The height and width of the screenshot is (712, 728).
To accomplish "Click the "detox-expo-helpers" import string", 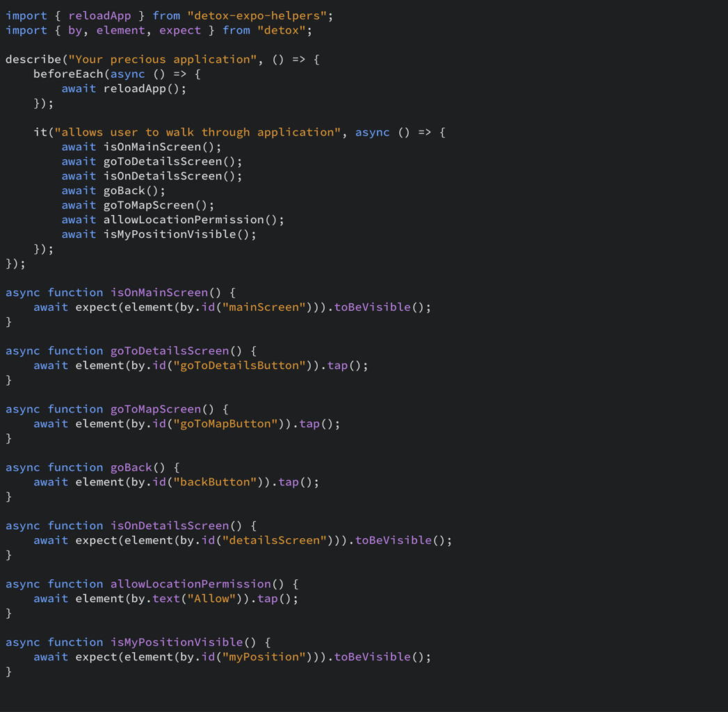I will 257,16.
